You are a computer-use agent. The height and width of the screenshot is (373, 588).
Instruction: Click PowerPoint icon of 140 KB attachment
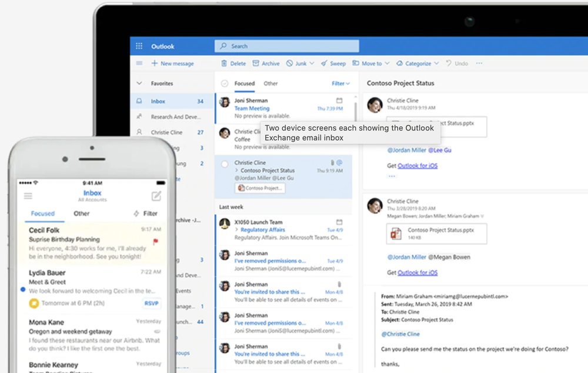coord(396,234)
